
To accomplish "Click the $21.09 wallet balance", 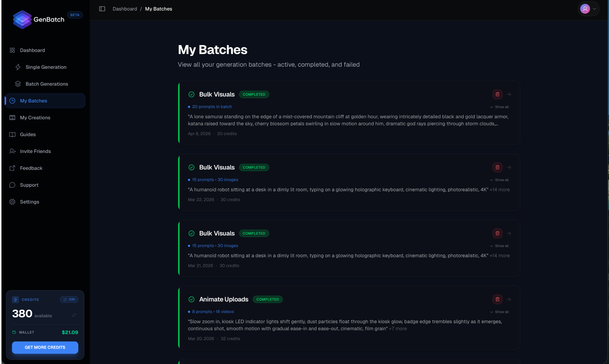I will point(70,332).
